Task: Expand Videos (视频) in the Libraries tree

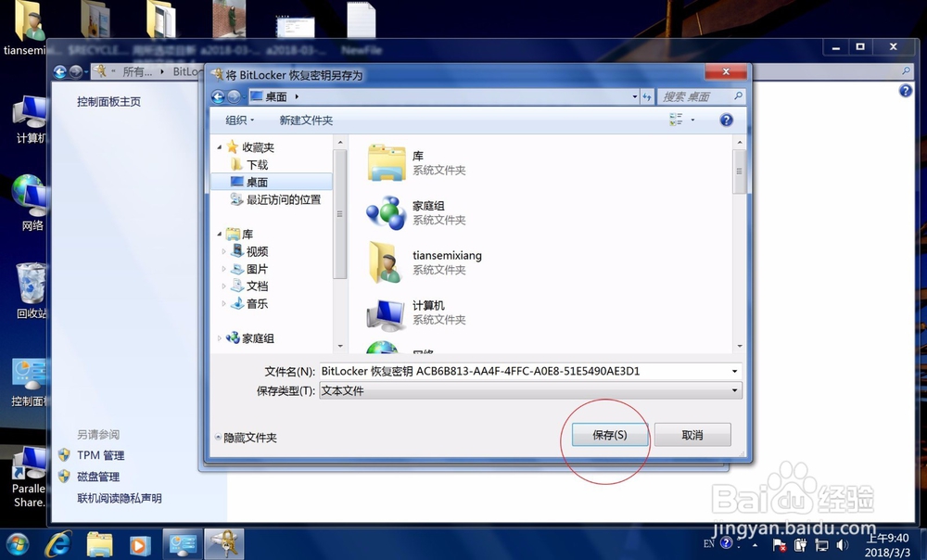Action: [223, 251]
